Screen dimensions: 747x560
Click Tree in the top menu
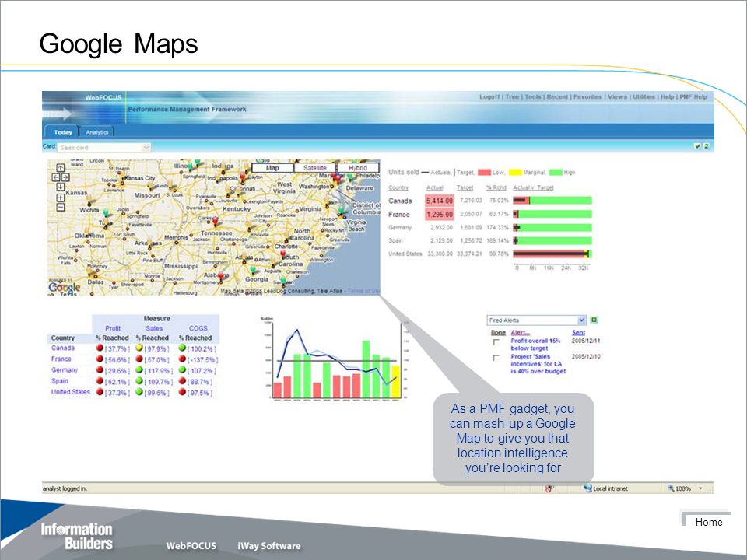click(512, 96)
